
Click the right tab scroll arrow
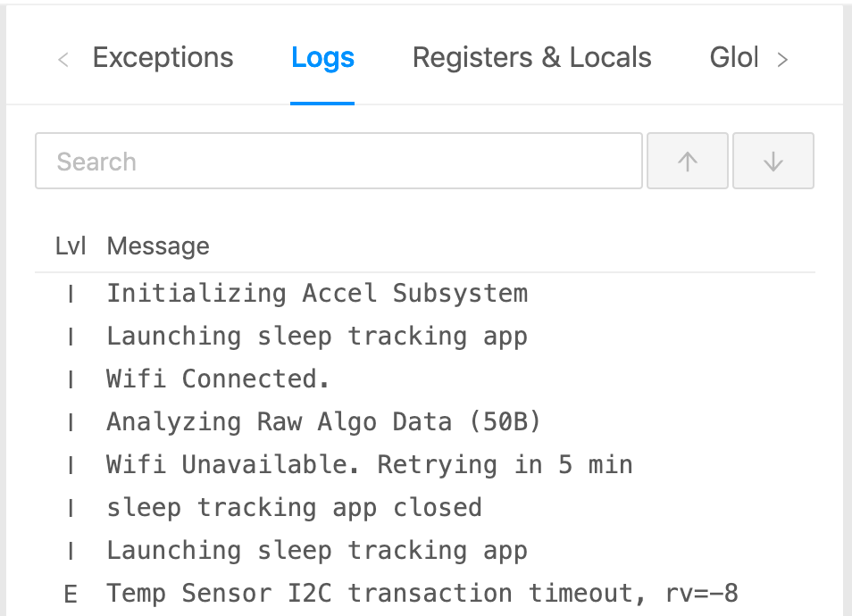pos(782,60)
